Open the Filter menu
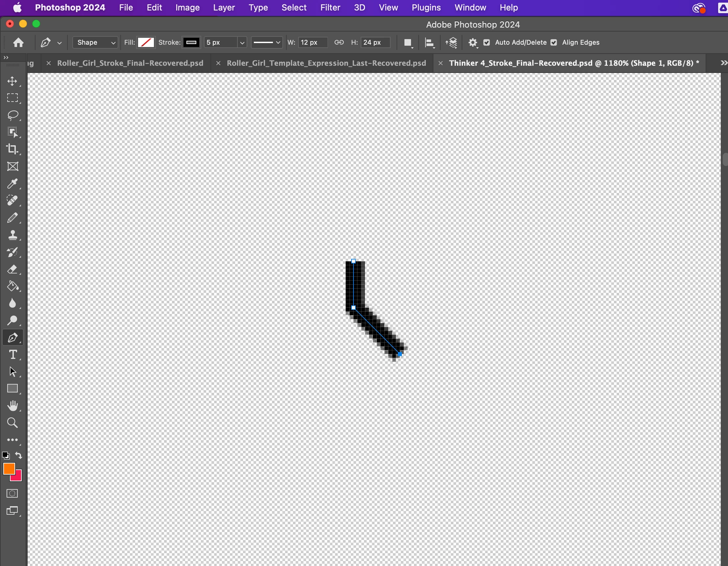 pyautogui.click(x=330, y=7)
